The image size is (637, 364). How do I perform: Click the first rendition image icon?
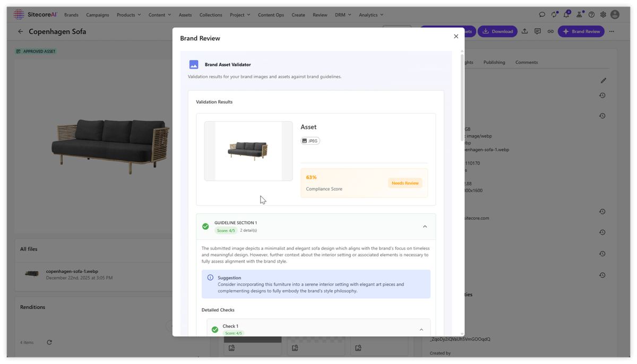pyautogui.click(x=231, y=348)
